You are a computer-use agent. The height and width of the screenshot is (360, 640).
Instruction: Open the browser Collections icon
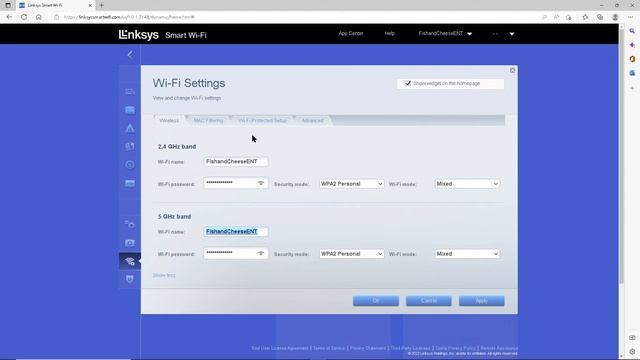pyautogui.click(x=600, y=17)
